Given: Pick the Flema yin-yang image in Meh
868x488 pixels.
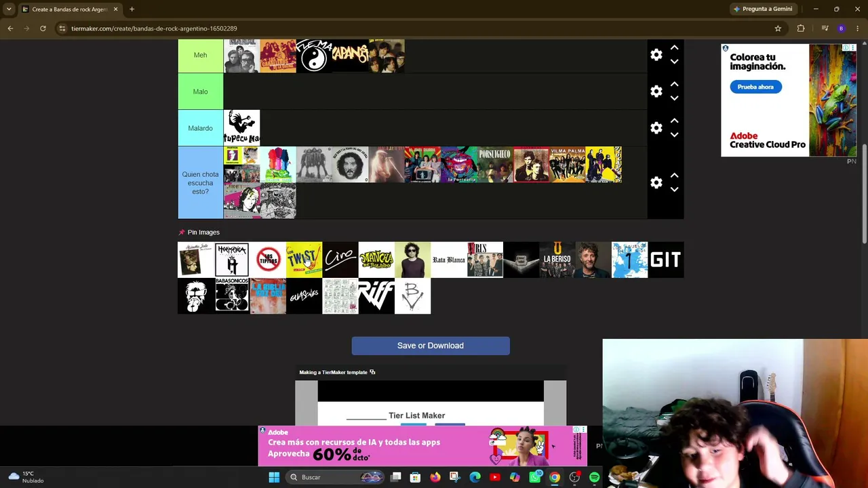Looking at the screenshot, I should click(314, 55).
